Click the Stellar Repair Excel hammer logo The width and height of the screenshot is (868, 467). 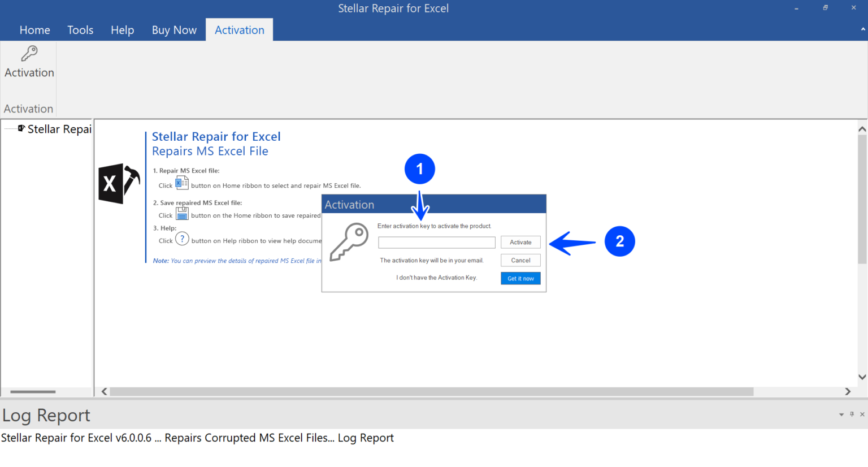click(x=119, y=184)
